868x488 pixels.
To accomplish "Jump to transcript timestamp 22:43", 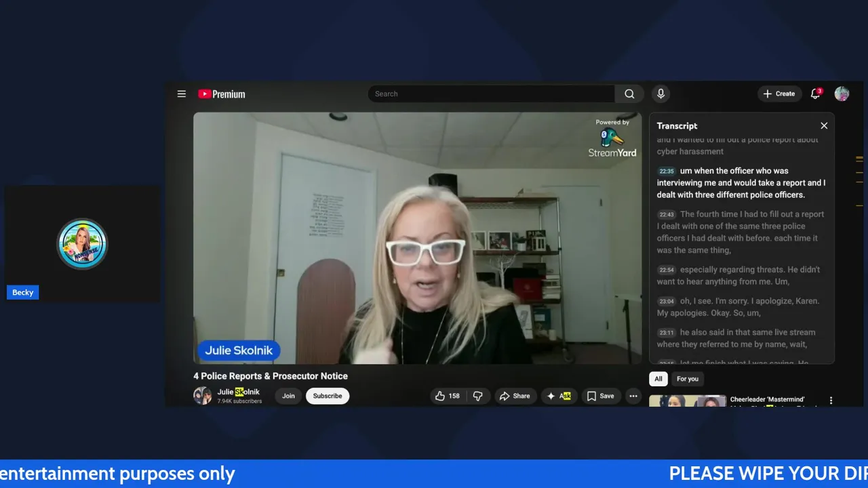I will click(667, 215).
